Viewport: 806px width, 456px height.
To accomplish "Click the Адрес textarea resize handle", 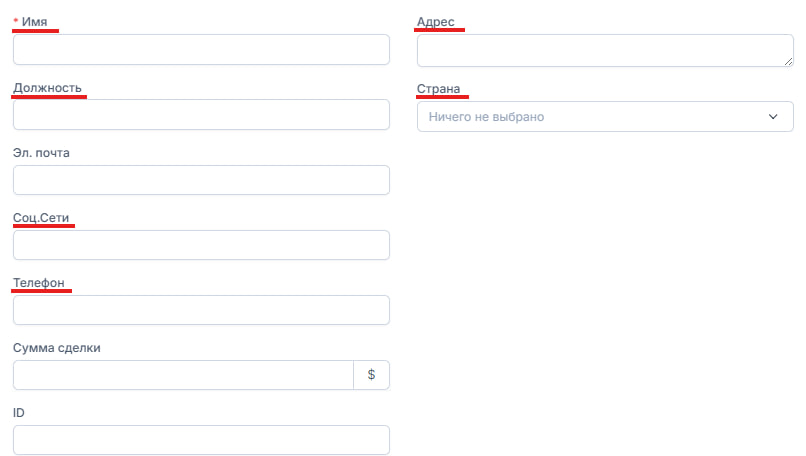I will tap(788, 61).
